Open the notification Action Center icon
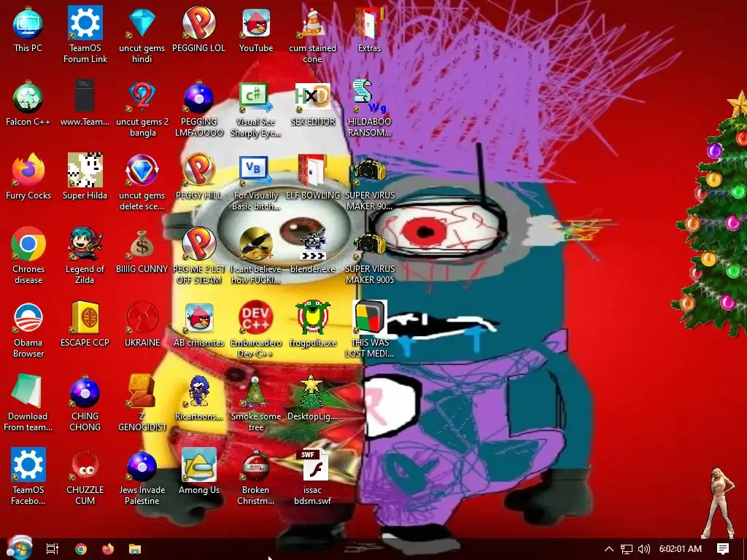 click(x=723, y=549)
